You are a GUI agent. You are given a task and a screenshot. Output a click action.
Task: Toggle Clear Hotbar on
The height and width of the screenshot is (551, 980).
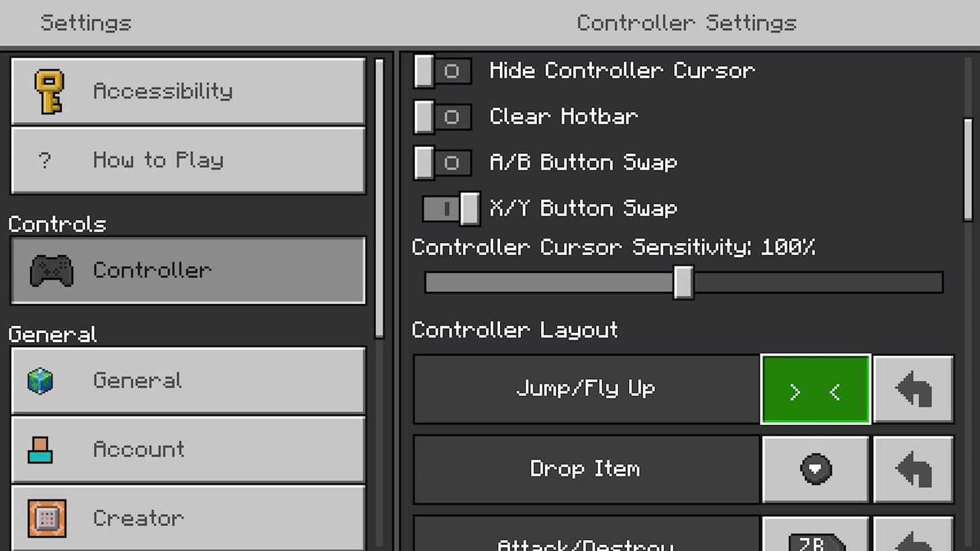(x=442, y=116)
